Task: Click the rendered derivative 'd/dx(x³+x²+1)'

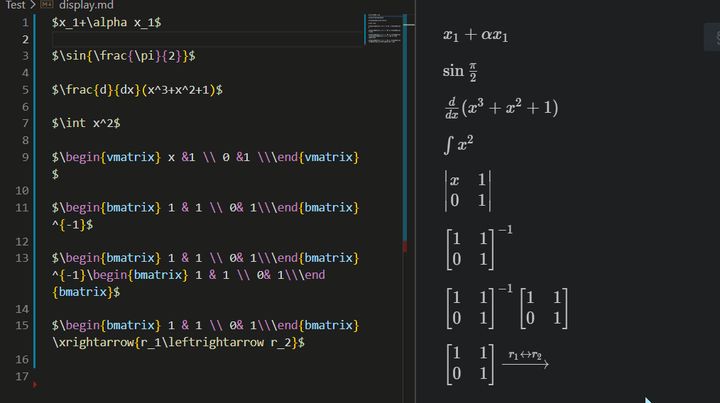Action: pyautogui.click(x=501, y=108)
